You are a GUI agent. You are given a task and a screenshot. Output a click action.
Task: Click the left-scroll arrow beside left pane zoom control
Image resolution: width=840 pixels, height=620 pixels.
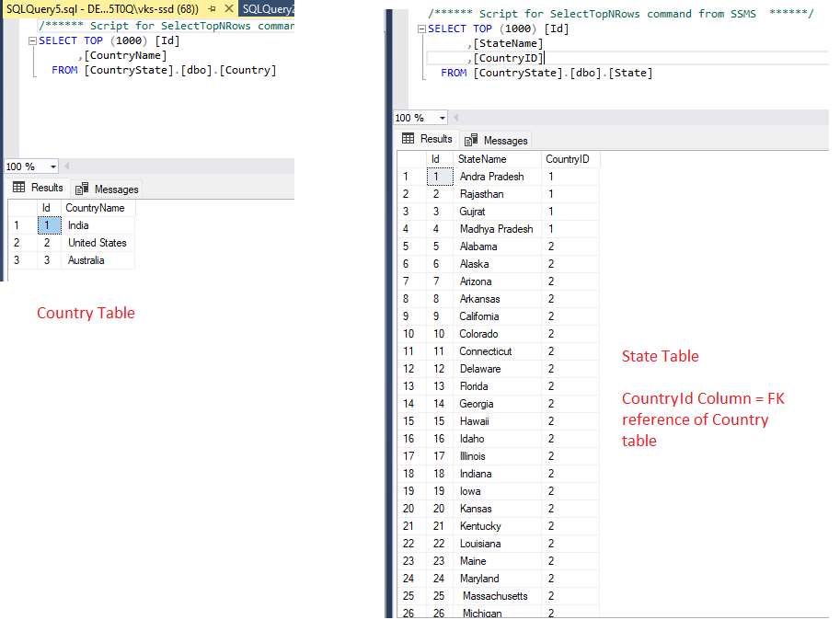point(67,166)
